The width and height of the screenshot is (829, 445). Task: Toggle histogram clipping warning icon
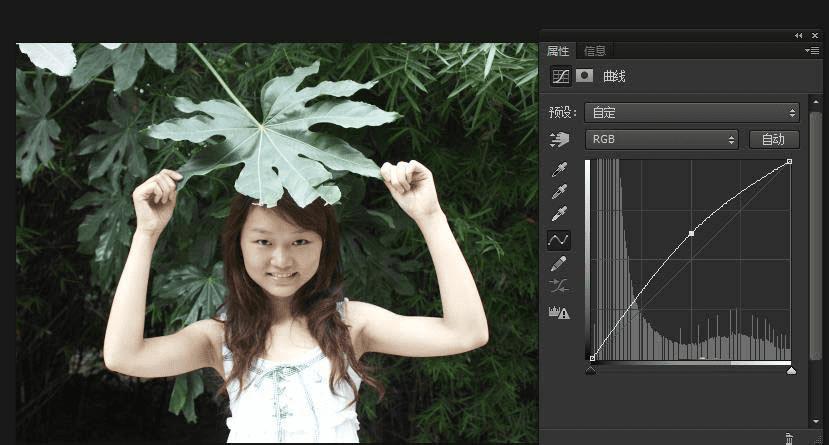pyautogui.click(x=560, y=312)
